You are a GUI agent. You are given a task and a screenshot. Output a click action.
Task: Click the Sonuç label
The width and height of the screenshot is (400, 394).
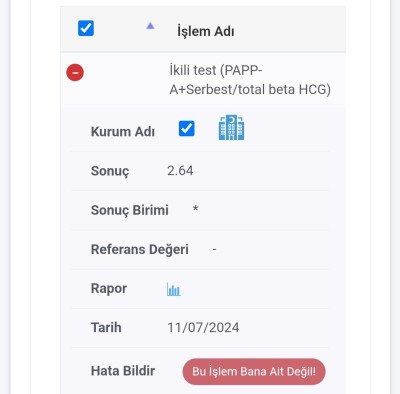pos(110,171)
